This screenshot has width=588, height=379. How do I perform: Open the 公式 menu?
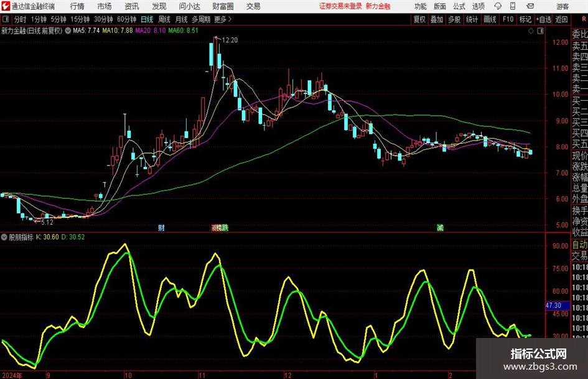click(x=459, y=6)
